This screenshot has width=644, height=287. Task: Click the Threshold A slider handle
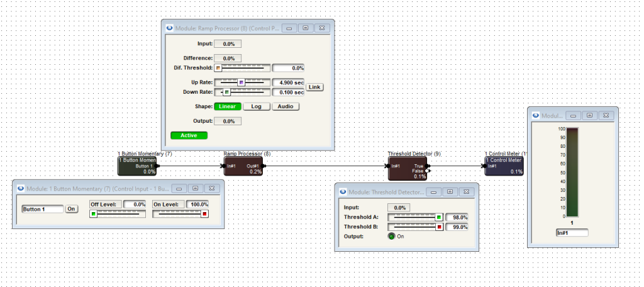click(438, 217)
